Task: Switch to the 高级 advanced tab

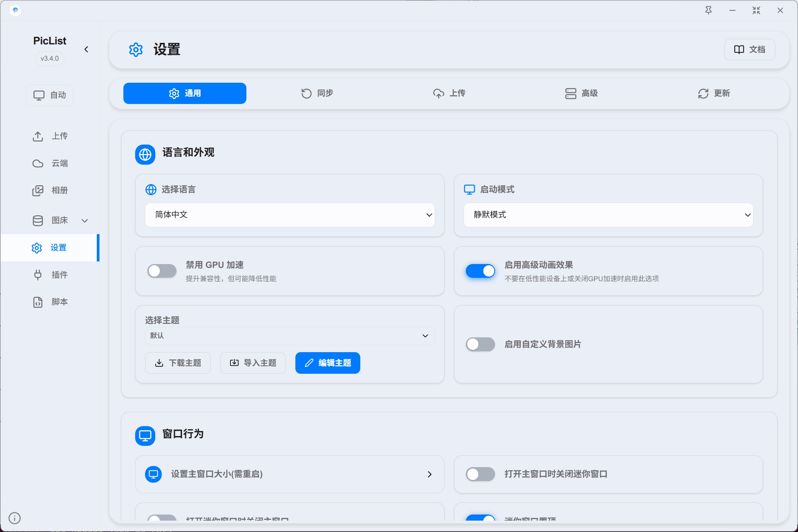Action: 581,93
